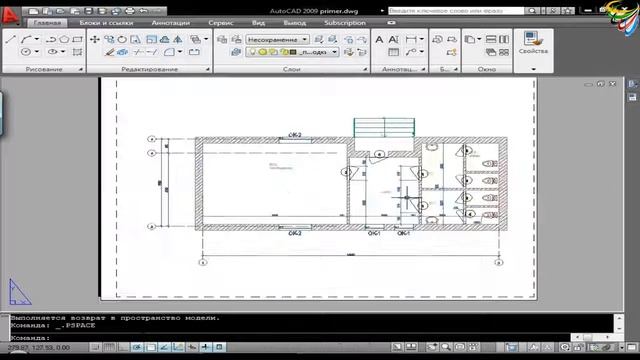The width and height of the screenshot is (640, 360).
Task: Select the Rectangle drawing tool
Action: pyautogui.click(x=77, y=40)
